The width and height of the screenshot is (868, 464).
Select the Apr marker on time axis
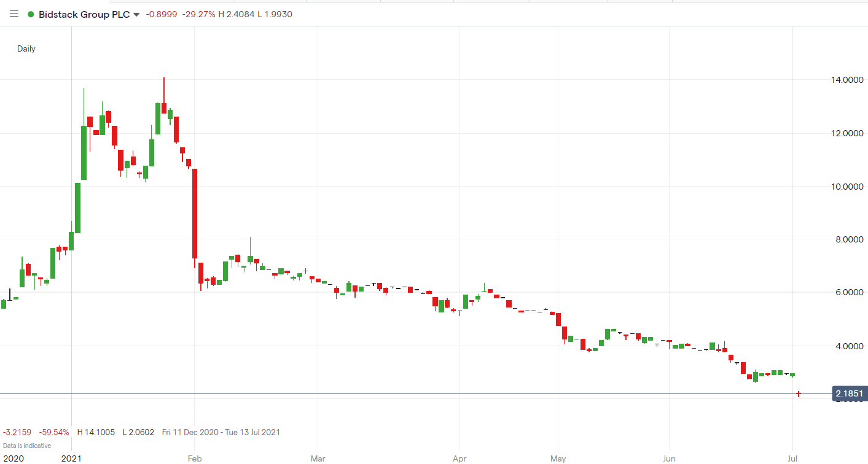(x=459, y=458)
